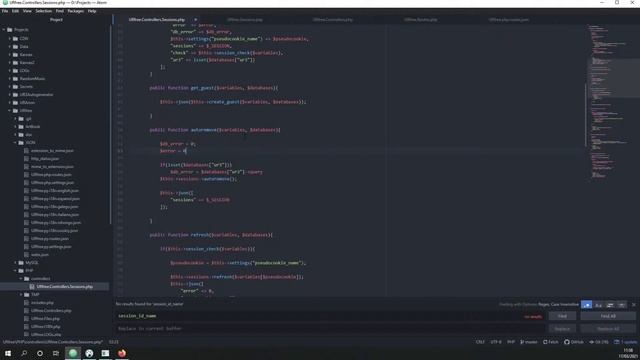The image size is (640, 360).
Task: Click file icon of extension_to_mime.json
Action: [x=27, y=151]
